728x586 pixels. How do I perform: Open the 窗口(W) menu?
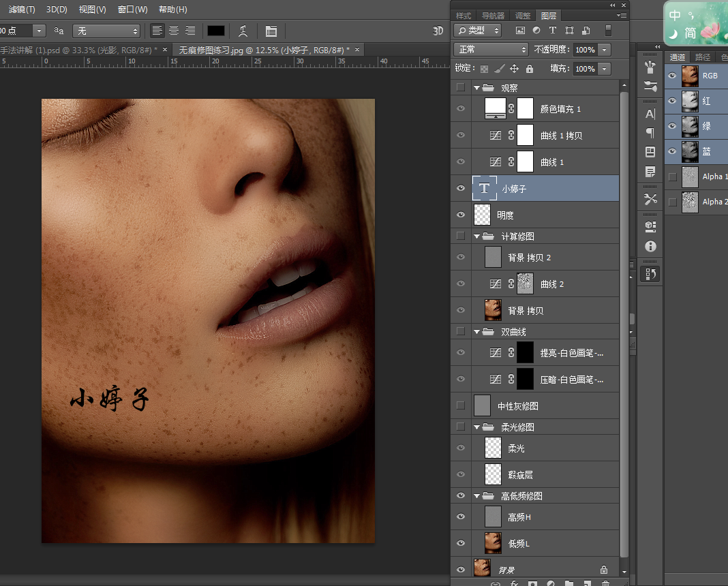coord(132,10)
